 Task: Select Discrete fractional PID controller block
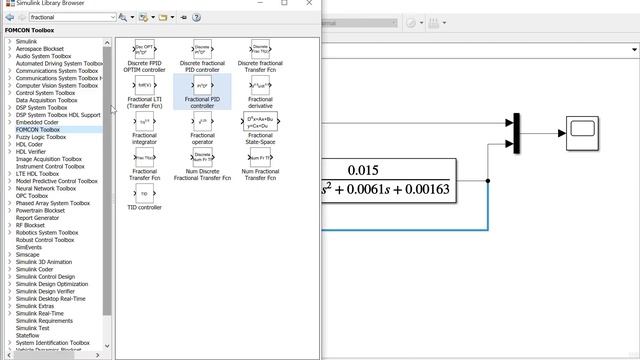coord(202,56)
